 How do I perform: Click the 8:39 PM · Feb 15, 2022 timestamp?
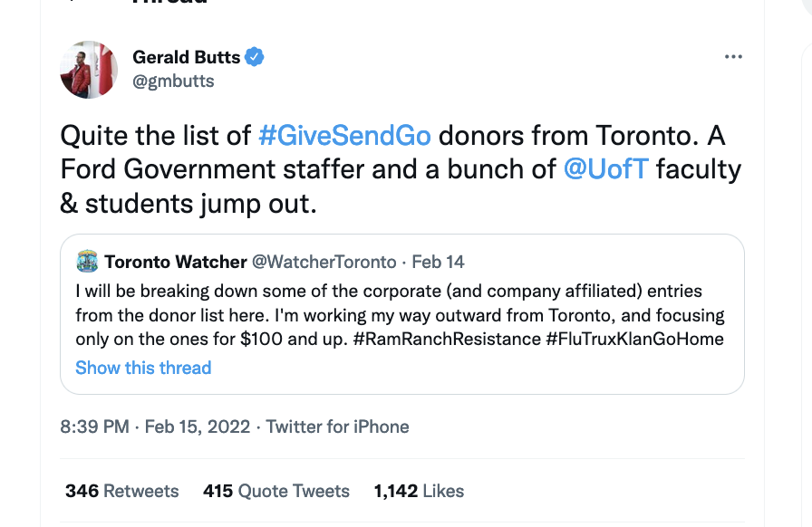click(155, 426)
